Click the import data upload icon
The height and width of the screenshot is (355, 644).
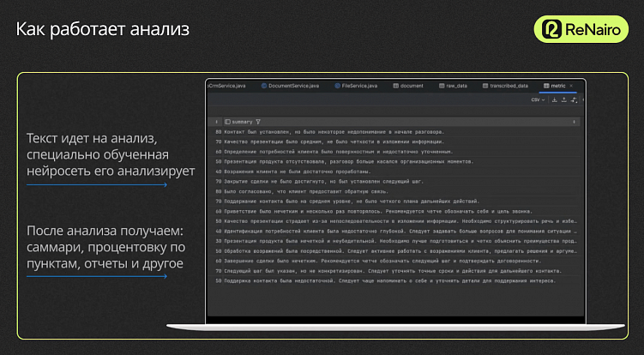[x=564, y=99]
